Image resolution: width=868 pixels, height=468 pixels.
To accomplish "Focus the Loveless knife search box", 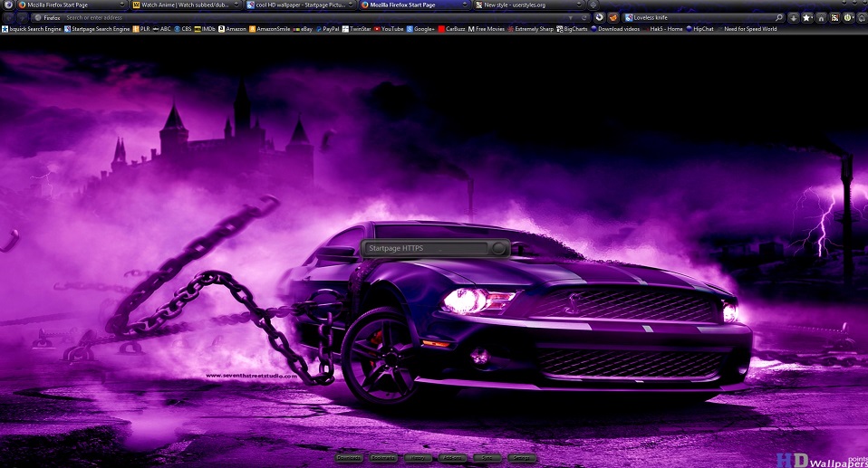I will coord(703,18).
